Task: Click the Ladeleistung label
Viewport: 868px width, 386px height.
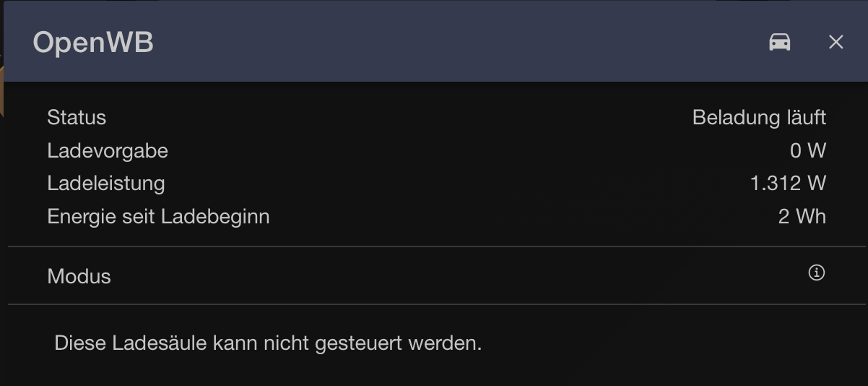Action: tap(106, 184)
